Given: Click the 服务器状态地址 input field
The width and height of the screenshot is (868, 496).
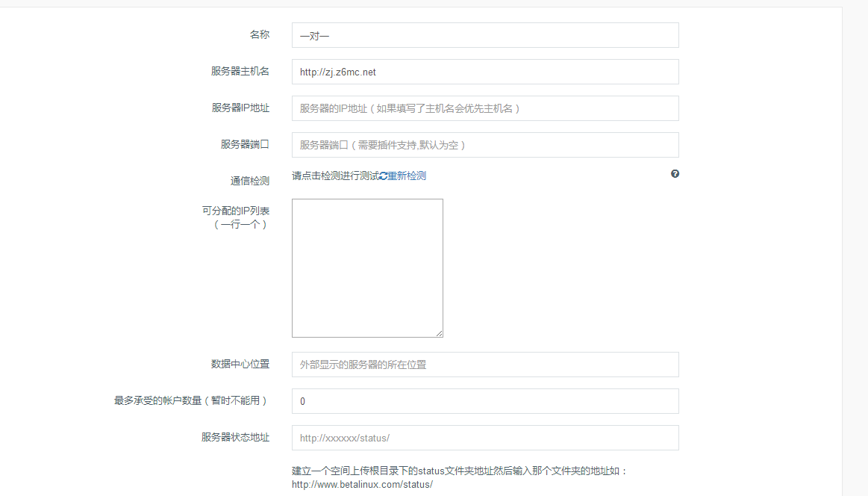Looking at the screenshot, I should (x=485, y=438).
